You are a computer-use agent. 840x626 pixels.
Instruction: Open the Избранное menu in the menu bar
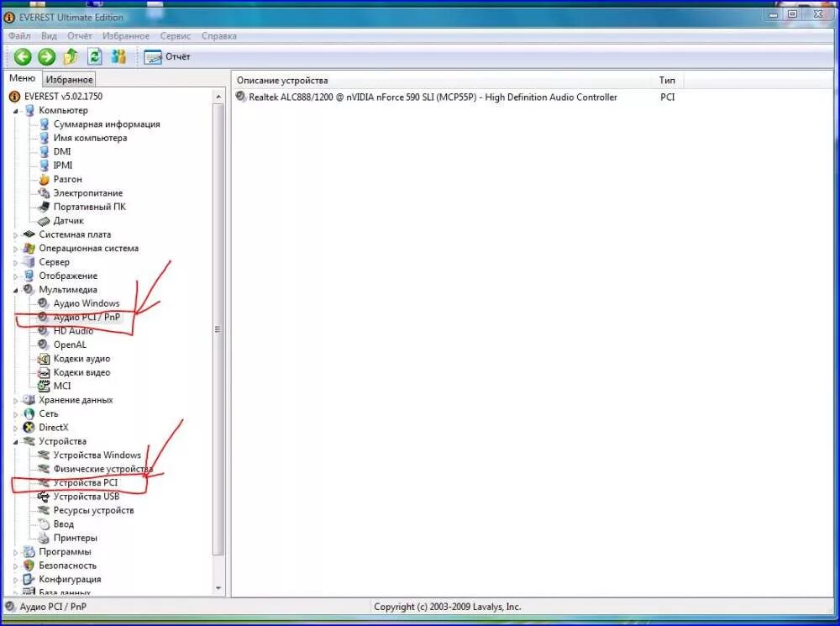tap(126, 36)
